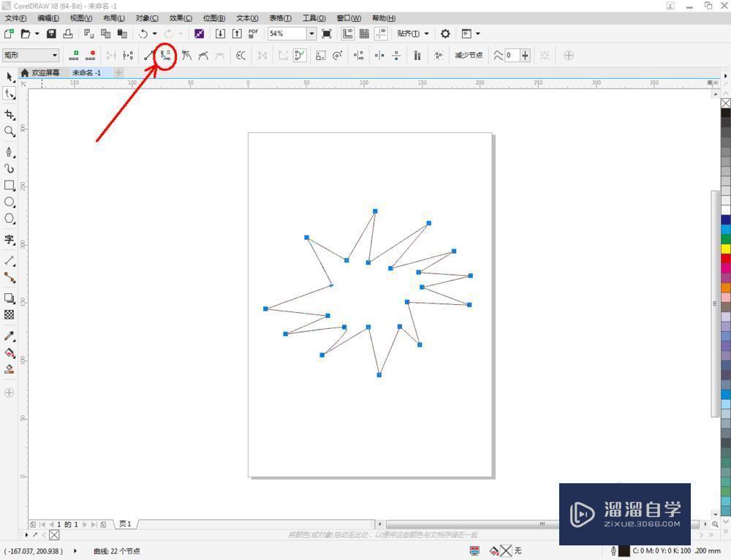Open the zoom level dropdown showing 54%
The width and height of the screenshot is (731, 560).
[x=311, y=34]
